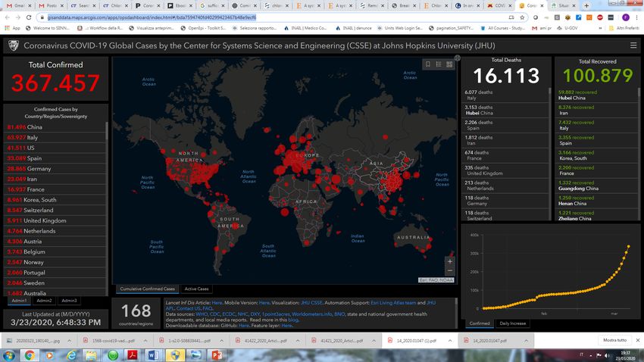Expand options for 41421_2020 pdf download

pyautogui.click(x=374, y=341)
